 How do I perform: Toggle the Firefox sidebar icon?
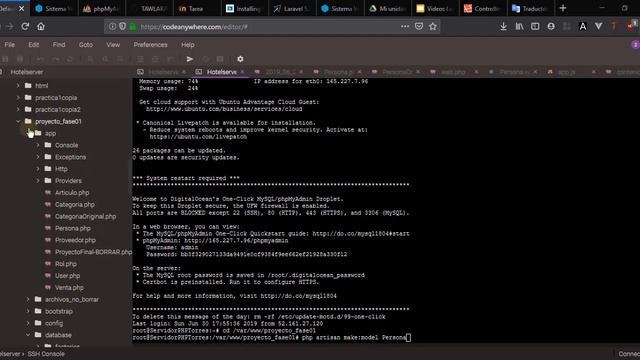coord(535,27)
